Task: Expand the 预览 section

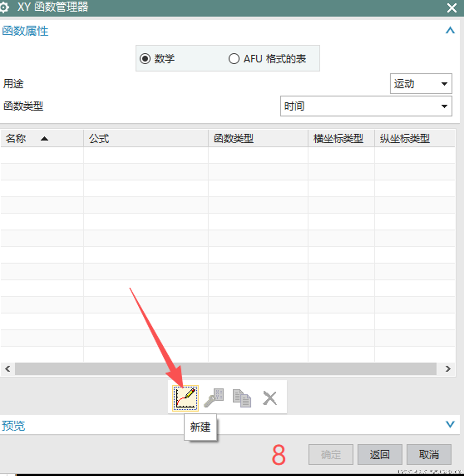Action: 450,424
